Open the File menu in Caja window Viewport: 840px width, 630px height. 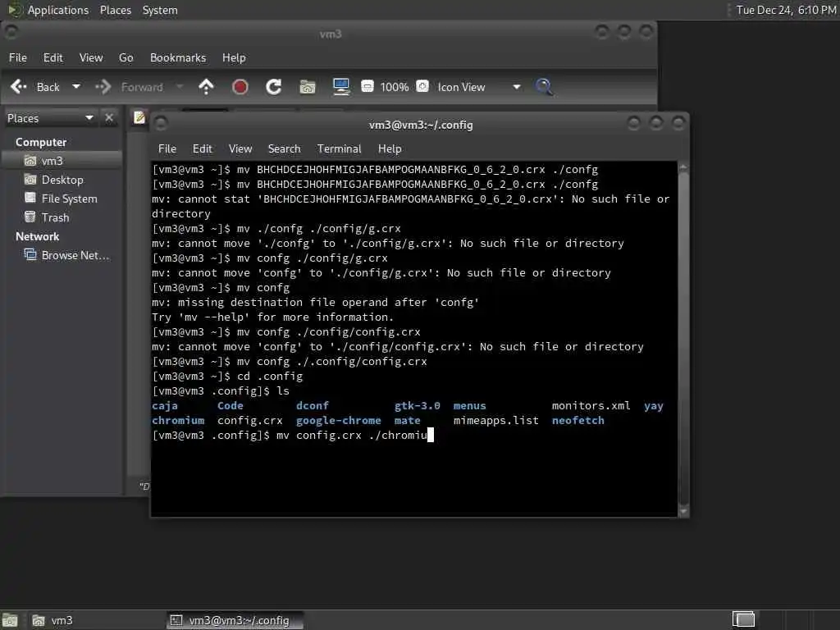click(x=18, y=58)
